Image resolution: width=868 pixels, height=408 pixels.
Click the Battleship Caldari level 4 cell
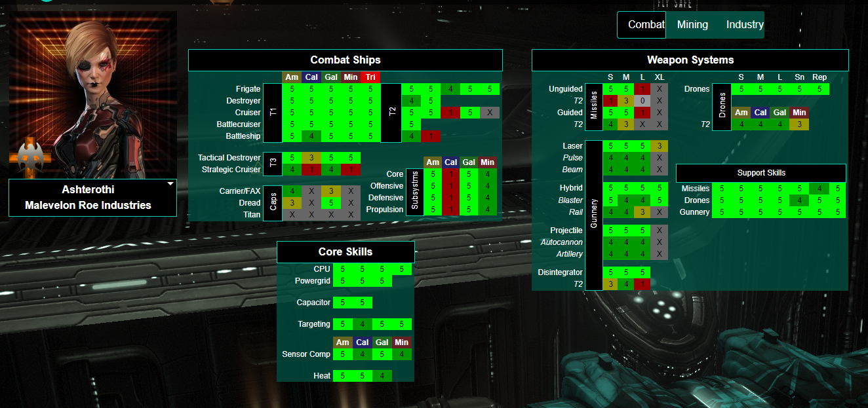311,136
